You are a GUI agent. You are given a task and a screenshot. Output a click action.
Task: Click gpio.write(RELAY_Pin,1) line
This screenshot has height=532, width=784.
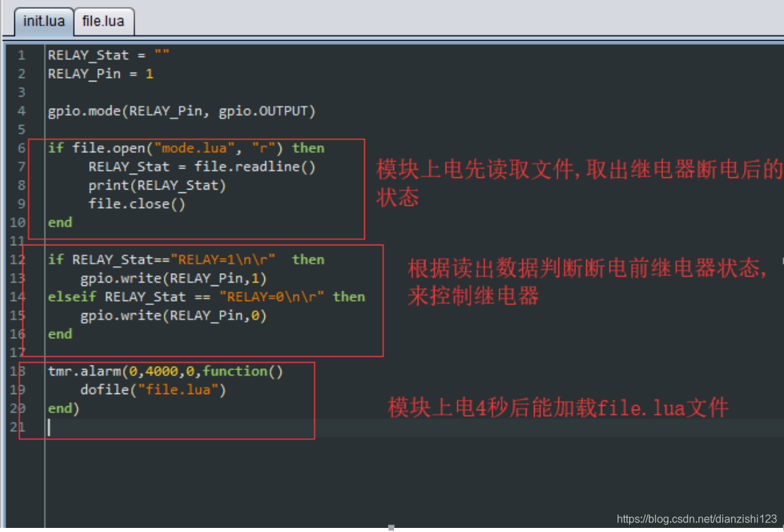[173, 279]
